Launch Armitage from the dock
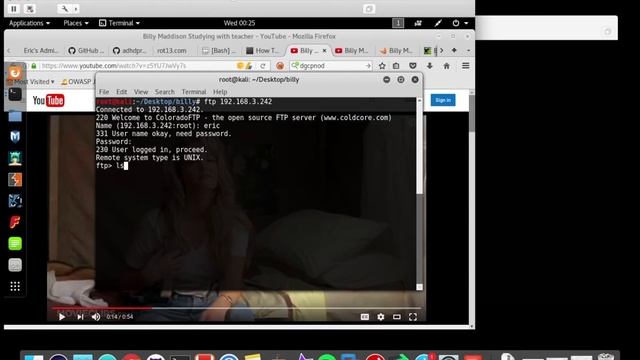The height and width of the screenshot is (360, 640). (15, 158)
